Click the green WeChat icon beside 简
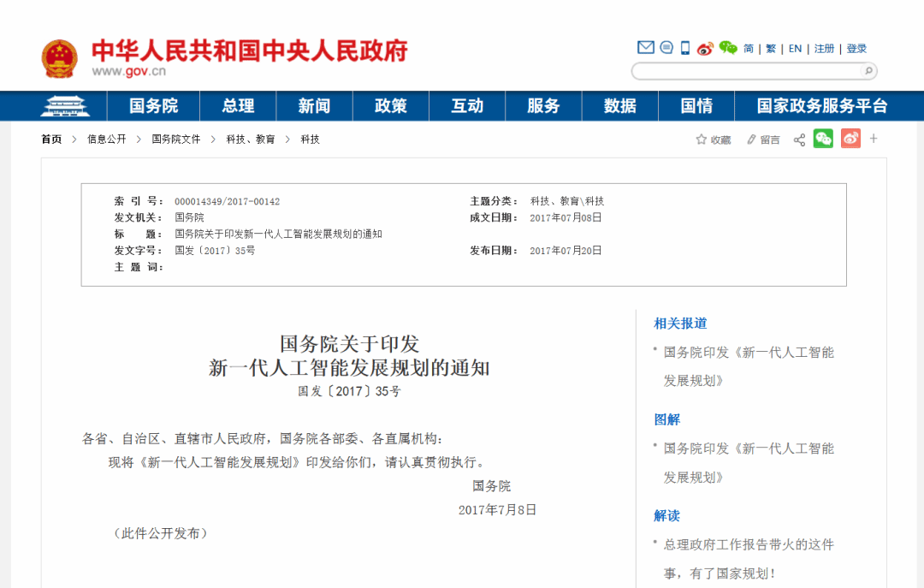 728,48
